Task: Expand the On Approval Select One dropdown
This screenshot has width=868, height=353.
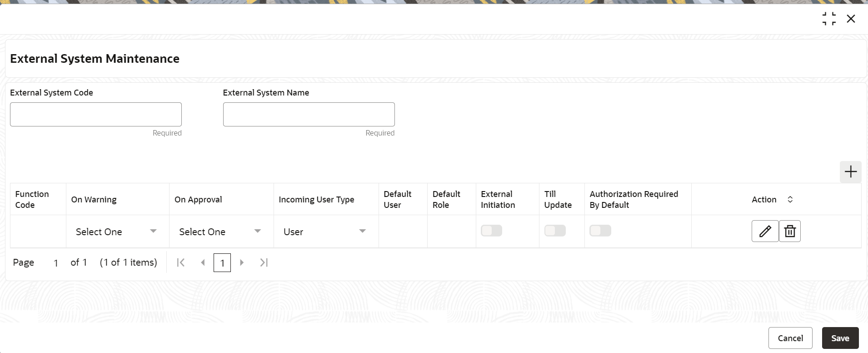Action: 220,232
